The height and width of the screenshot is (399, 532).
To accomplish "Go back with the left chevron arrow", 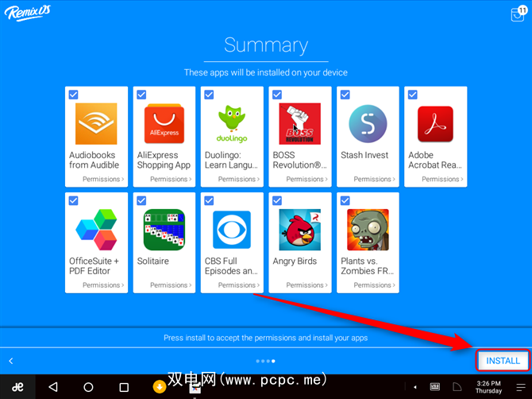I will coord(11,361).
